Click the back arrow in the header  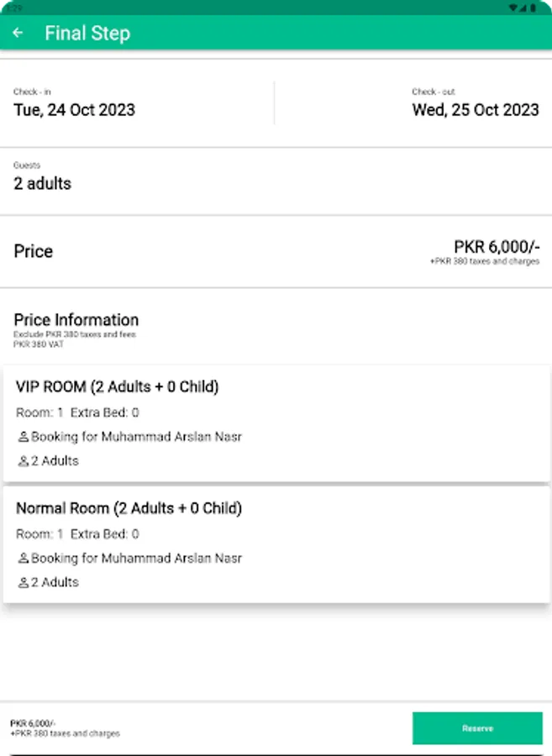pyautogui.click(x=18, y=33)
